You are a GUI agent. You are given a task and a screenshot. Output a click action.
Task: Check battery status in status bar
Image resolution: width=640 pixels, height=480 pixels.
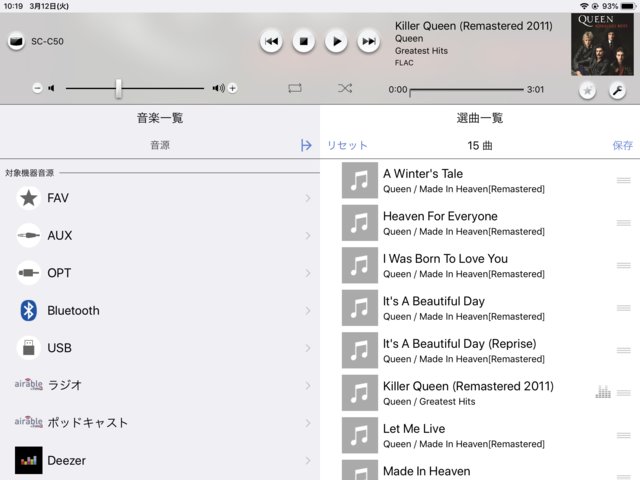tap(627, 6)
